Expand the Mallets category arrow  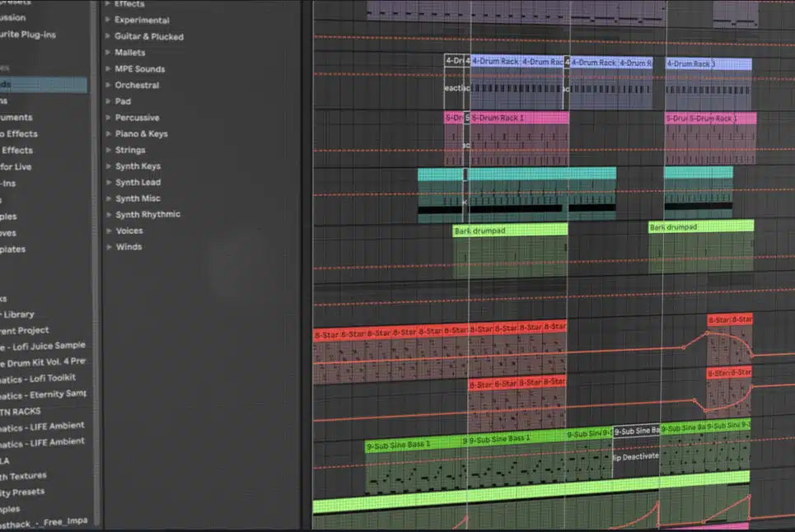[107, 52]
